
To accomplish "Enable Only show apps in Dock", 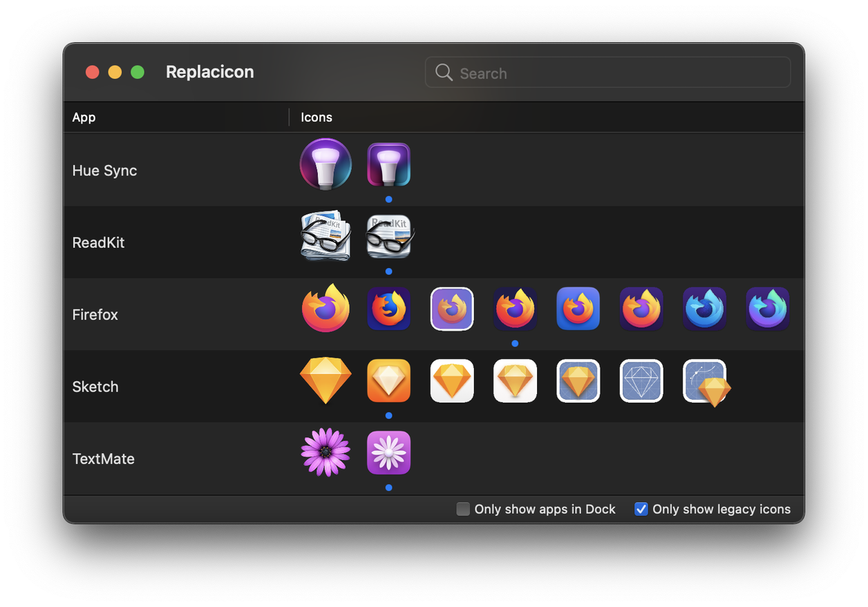I will (463, 509).
